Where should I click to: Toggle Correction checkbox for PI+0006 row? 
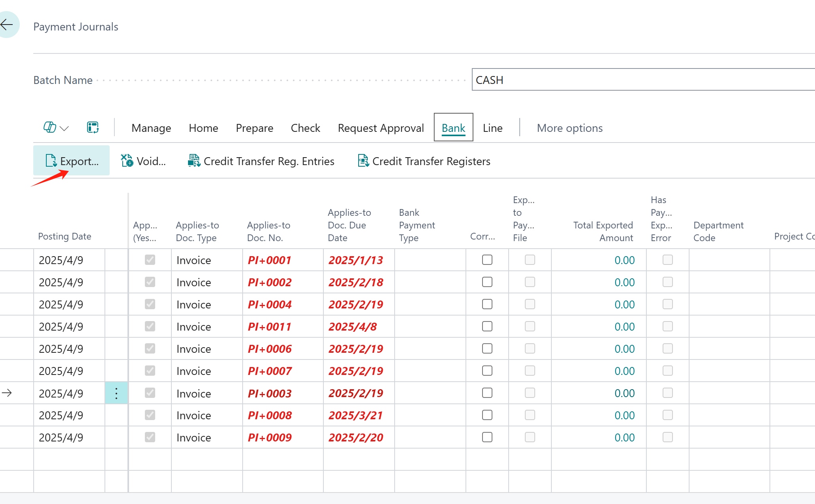(x=487, y=348)
